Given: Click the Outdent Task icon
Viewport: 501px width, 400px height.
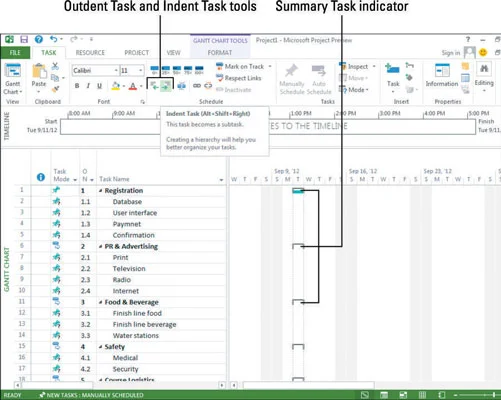Looking at the screenshot, I should (154, 86).
